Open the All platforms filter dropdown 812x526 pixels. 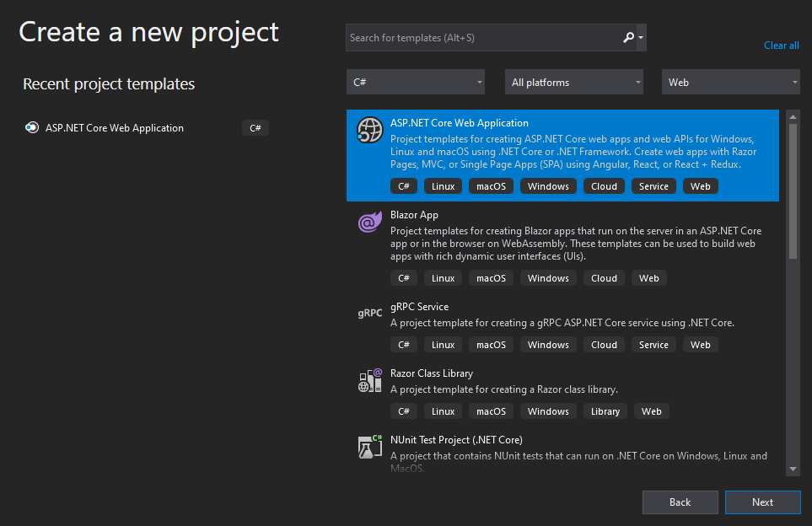coord(575,83)
